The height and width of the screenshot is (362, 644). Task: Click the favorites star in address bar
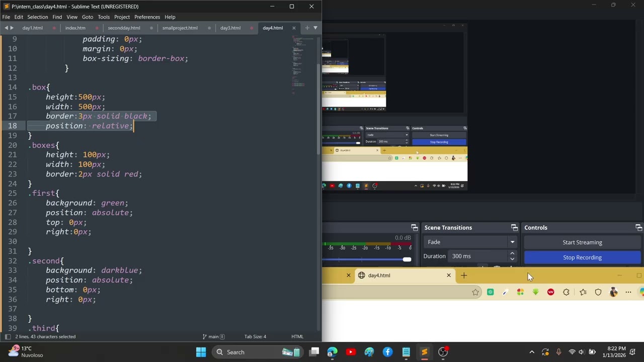475,292
